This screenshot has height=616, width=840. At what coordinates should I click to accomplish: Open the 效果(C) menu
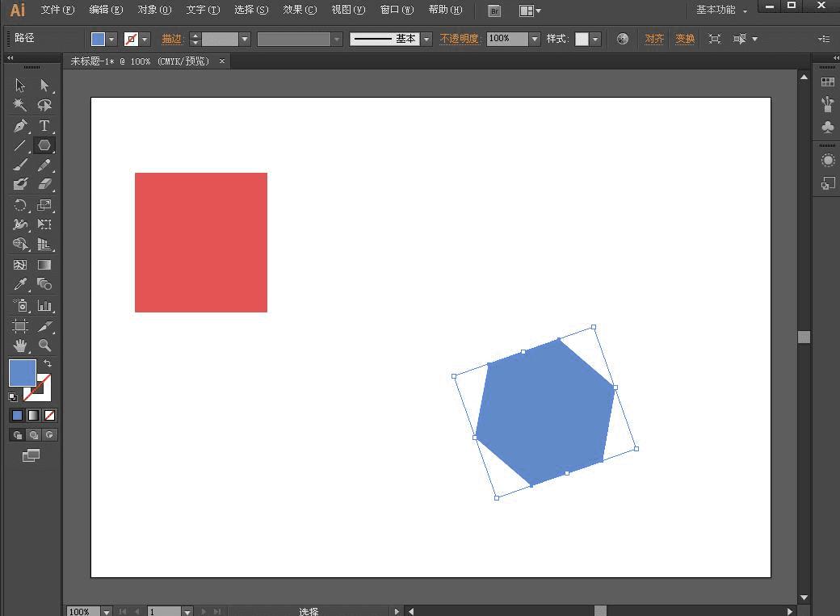pos(300,10)
